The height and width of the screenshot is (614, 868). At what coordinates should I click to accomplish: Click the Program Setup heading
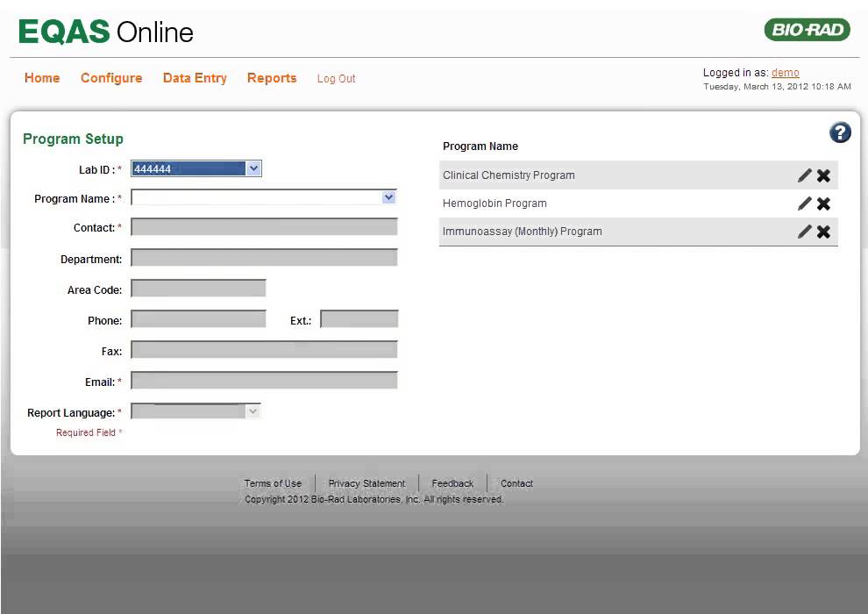point(73,139)
